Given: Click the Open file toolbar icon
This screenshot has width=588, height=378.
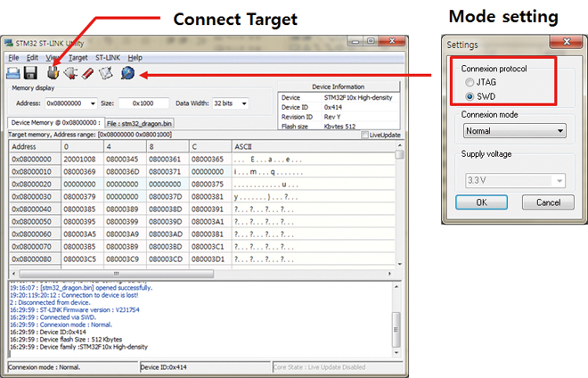Looking at the screenshot, I should coord(13,73).
